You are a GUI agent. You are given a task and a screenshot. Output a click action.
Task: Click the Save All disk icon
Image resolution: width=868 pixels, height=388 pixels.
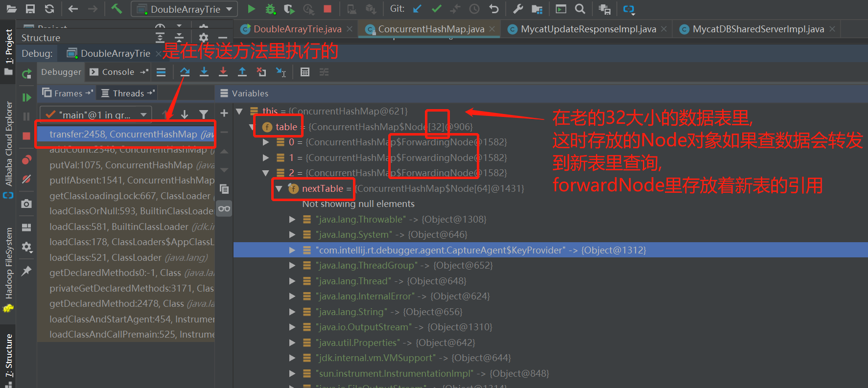30,9
